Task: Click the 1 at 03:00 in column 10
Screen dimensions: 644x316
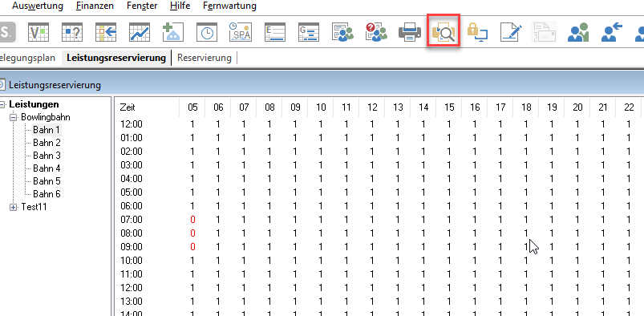Action: coord(321,165)
